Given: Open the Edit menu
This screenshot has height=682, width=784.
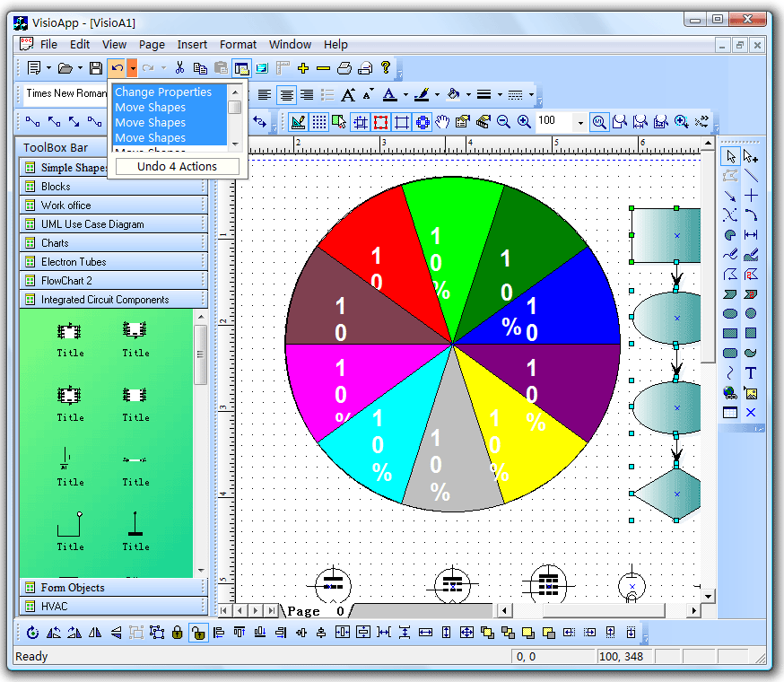Looking at the screenshot, I should [x=80, y=45].
